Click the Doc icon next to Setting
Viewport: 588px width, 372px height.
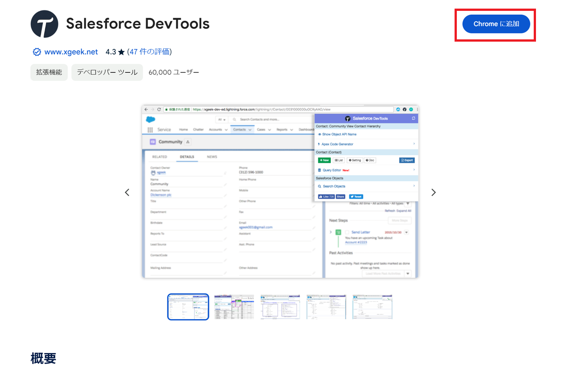pyautogui.click(x=367, y=160)
